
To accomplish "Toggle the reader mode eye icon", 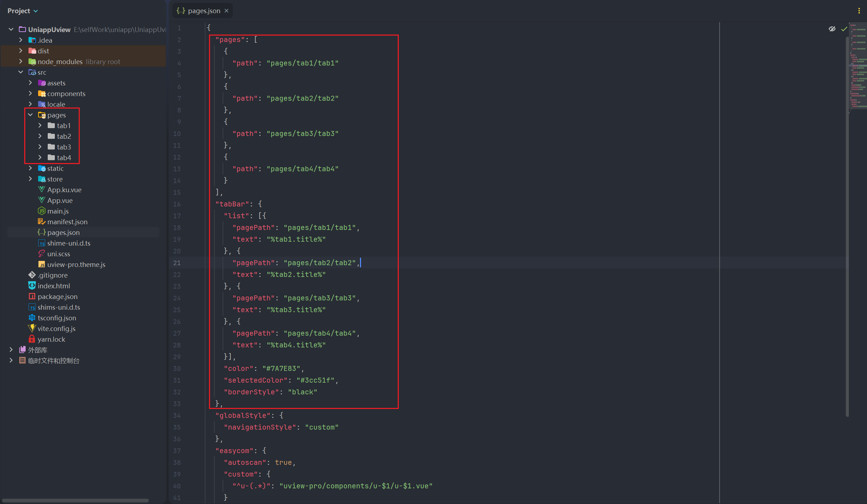I will pos(832,29).
